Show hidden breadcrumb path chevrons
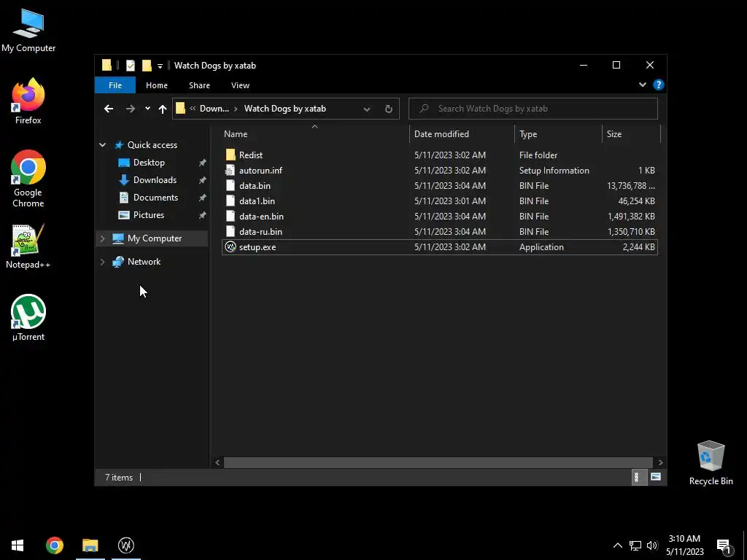Screen dimensions: 747x560 (193, 109)
